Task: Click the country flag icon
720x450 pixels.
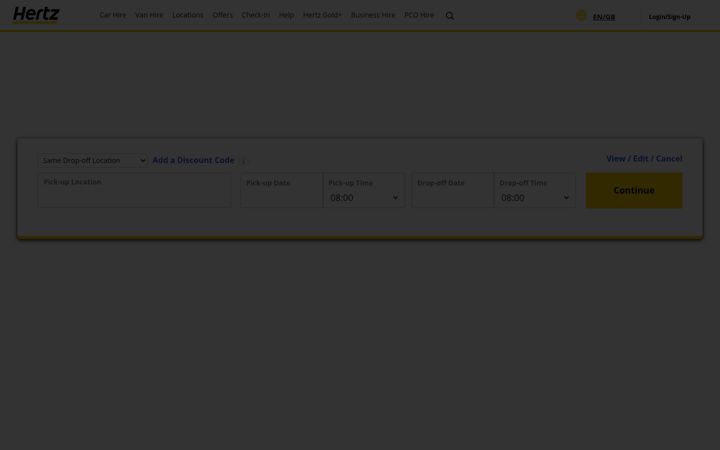Action: coord(581,16)
